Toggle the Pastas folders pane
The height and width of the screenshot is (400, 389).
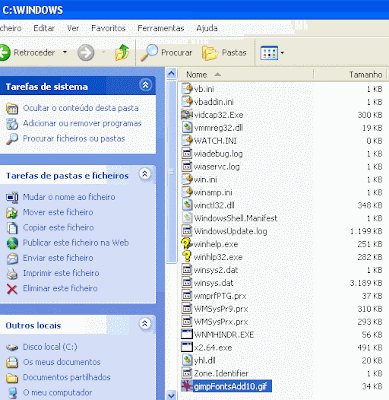(224, 53)
